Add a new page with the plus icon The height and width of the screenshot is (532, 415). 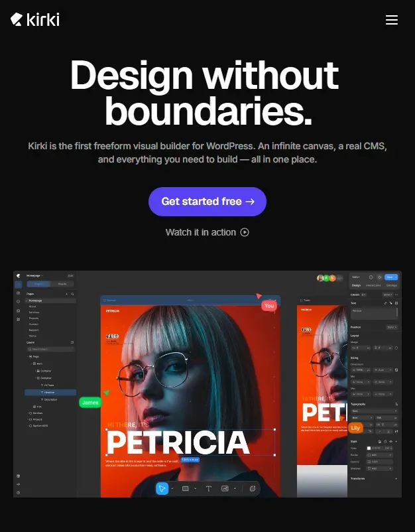point(67,294)
